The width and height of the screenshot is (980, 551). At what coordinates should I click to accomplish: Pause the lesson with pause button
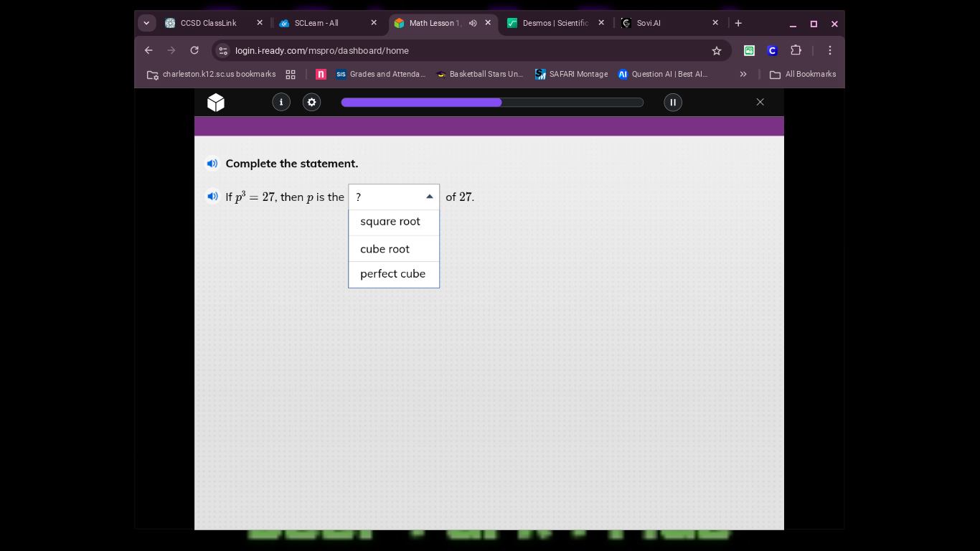coord(673,103)
